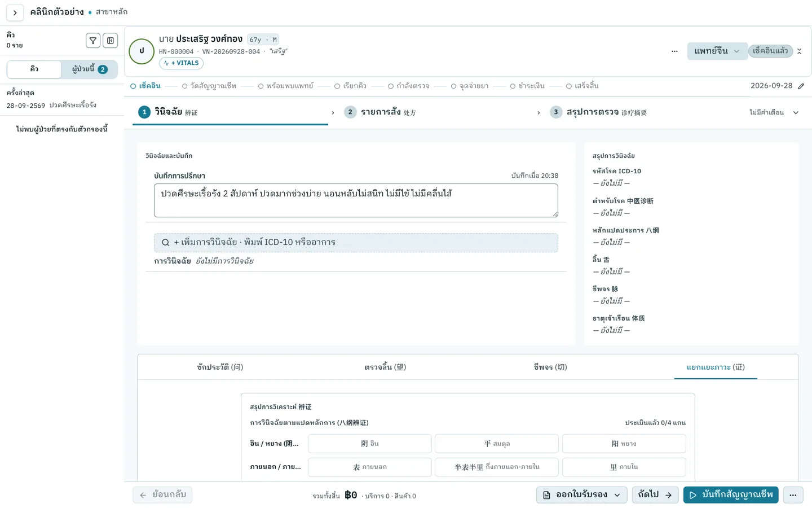Select the ชำระเงิน workflow step
The image size is (812, 508).
pos(527,86)
